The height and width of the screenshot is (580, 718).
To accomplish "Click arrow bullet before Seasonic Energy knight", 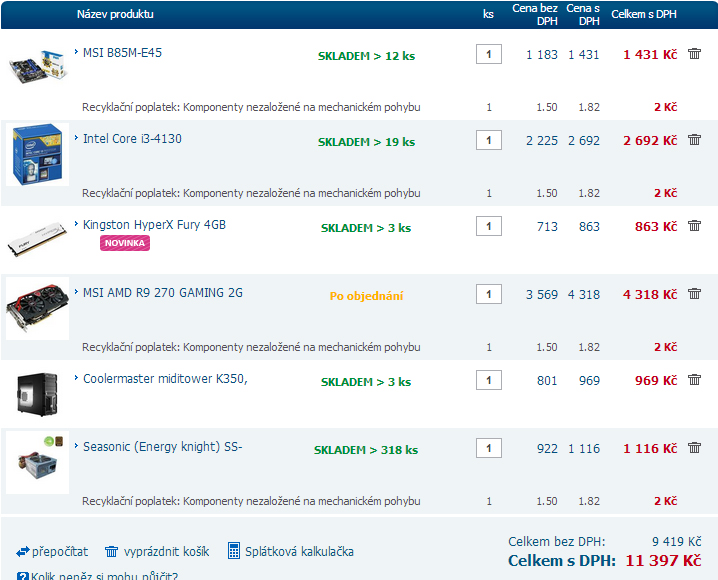I will pos(76,445).
